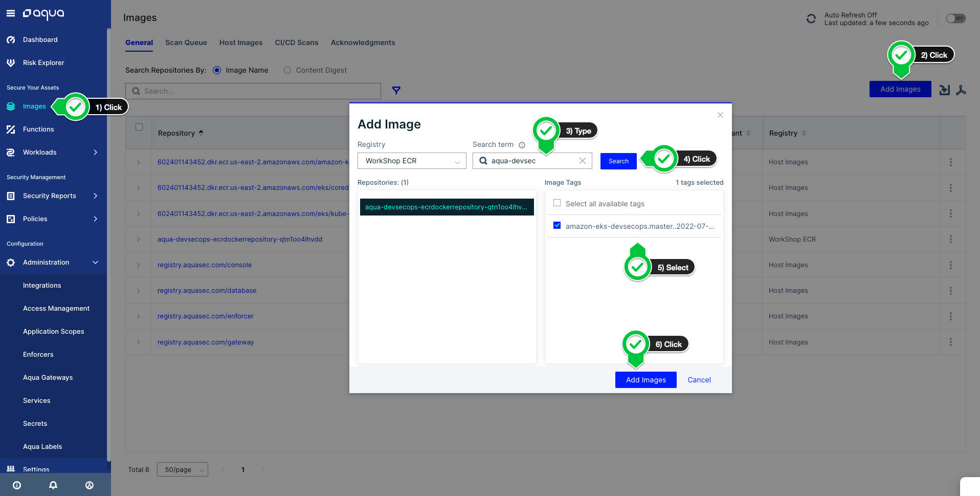The height and width of the screenshot is (496, 980).
Task: Open Integrations under Administration
Action: 42,285
